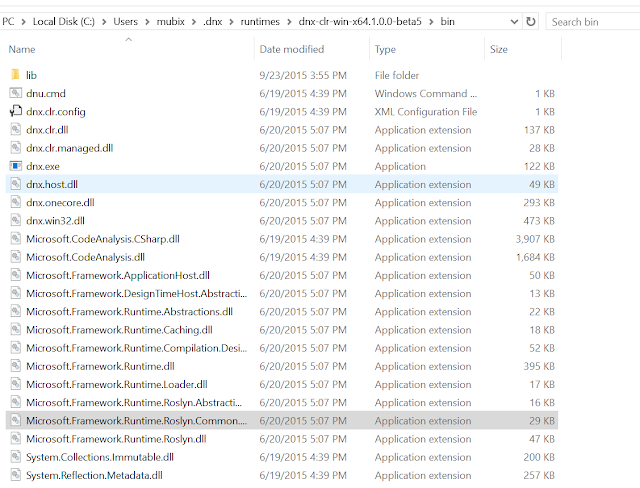
Task: Select the System.Collections.Immutable.dll file name
Action: pos(100,457)
